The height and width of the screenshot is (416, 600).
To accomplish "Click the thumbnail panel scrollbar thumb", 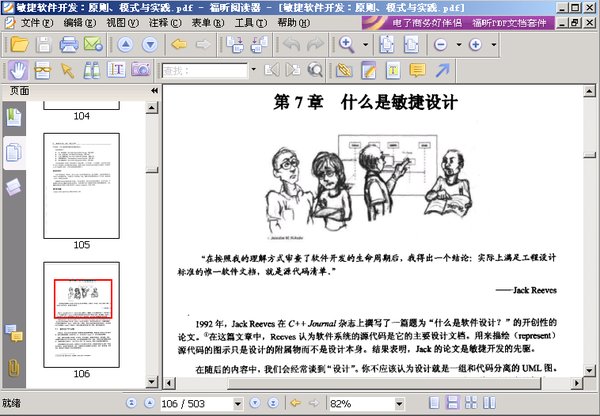I will (152, 170).
